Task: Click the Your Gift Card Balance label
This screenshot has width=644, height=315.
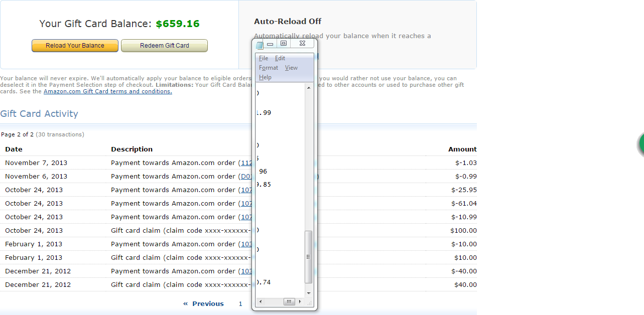Action: (x=95, y=24)
